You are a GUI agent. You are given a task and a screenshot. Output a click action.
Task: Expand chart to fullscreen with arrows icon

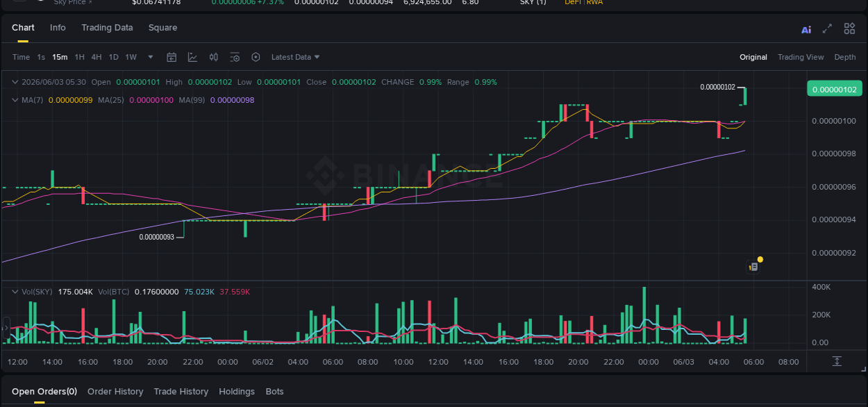[x=827, y=28]
